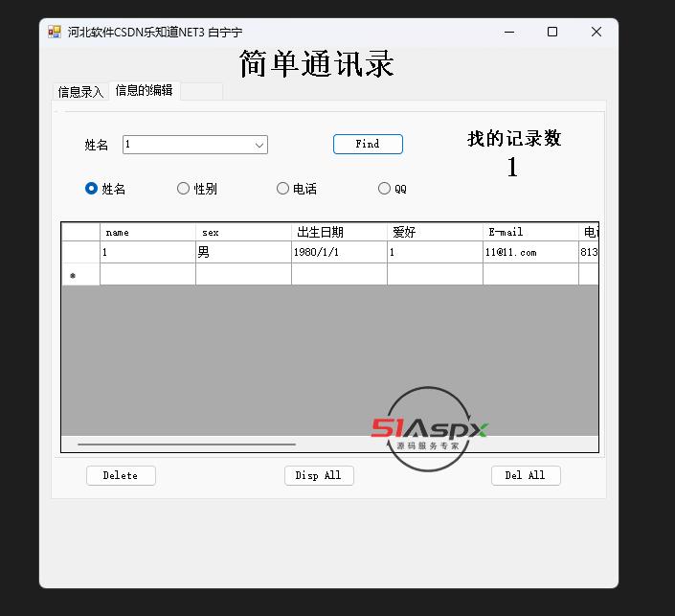This screenshot has width=675, height=616.
Task: Click the horizontal scrollbar of the grid
Action: click(187, 445)
